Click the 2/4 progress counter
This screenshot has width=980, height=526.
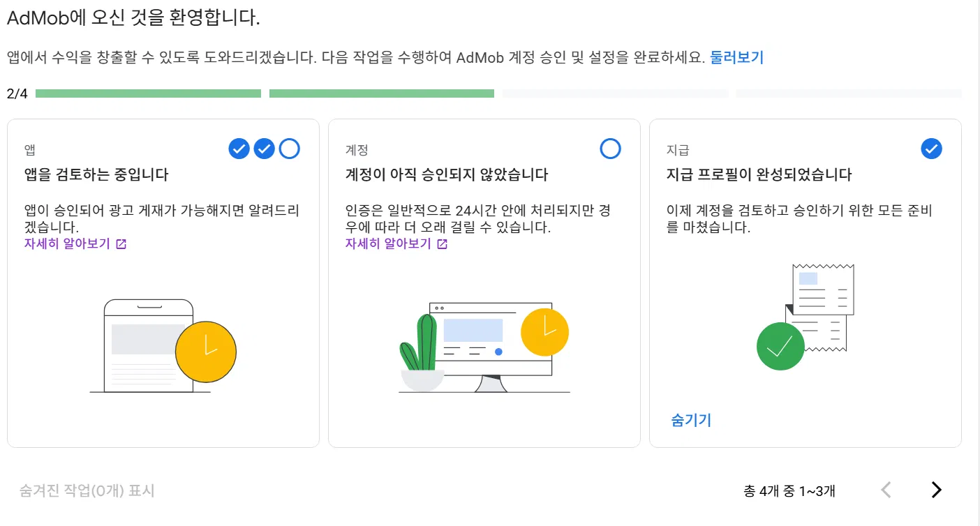[x=17, y=93]
